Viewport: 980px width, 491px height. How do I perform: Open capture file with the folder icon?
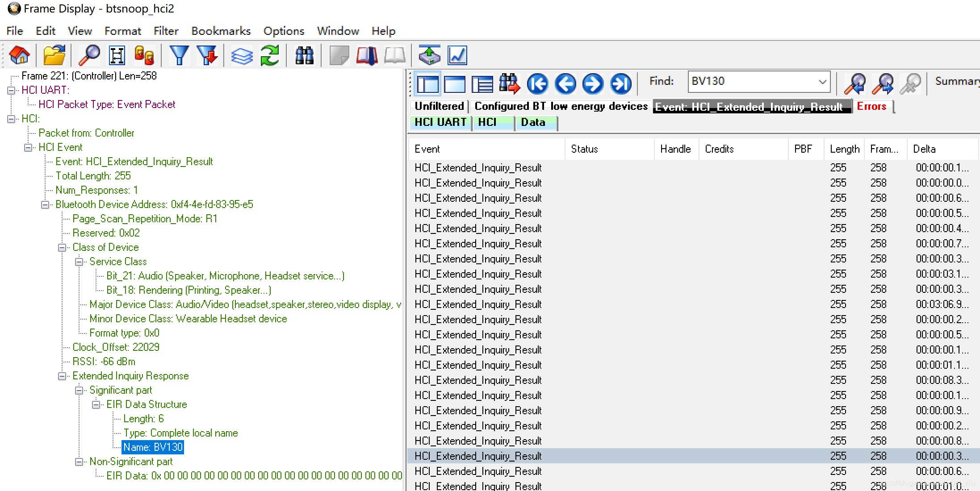[54, 55]
